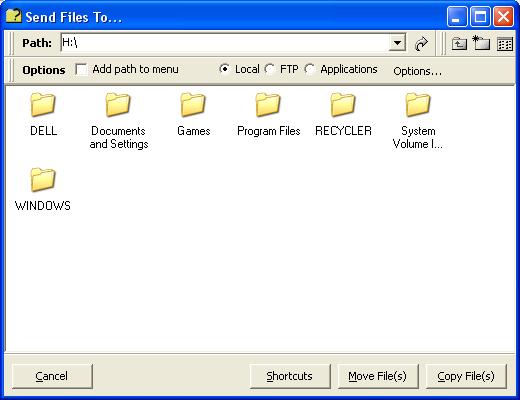Image resolution: width=520 pixels, height=400 pixels.
Task: Change the view mode icon
Action: pos(505,44)
